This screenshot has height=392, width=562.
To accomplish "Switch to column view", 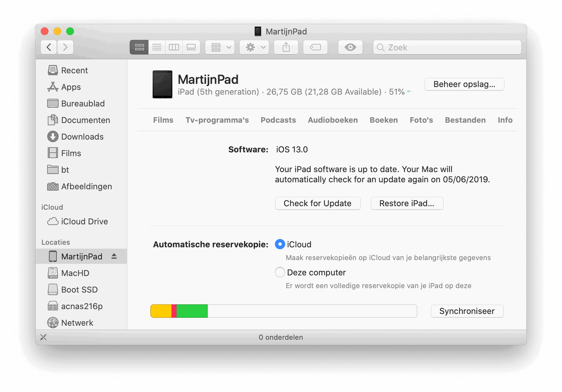I will (x=174, y=47).
